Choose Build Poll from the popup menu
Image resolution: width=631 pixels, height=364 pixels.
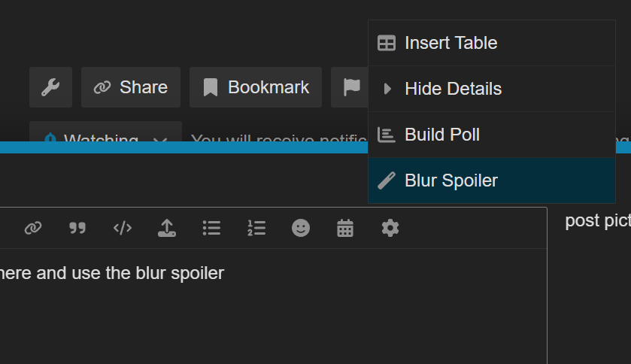492,135
